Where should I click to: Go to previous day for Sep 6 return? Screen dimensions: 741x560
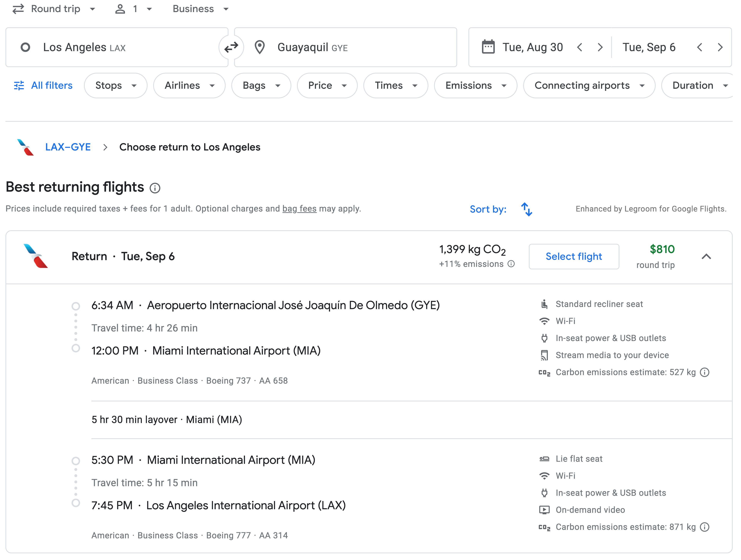[700, 47]
